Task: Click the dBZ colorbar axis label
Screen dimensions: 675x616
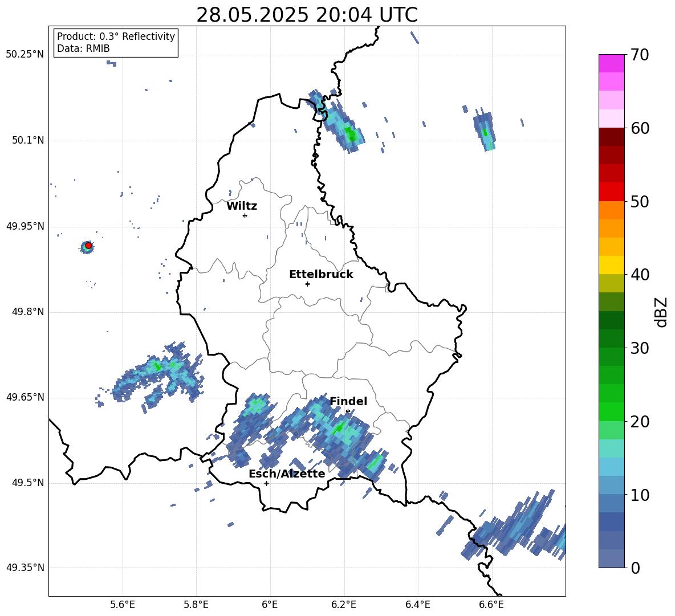Action: pos(662,312)
